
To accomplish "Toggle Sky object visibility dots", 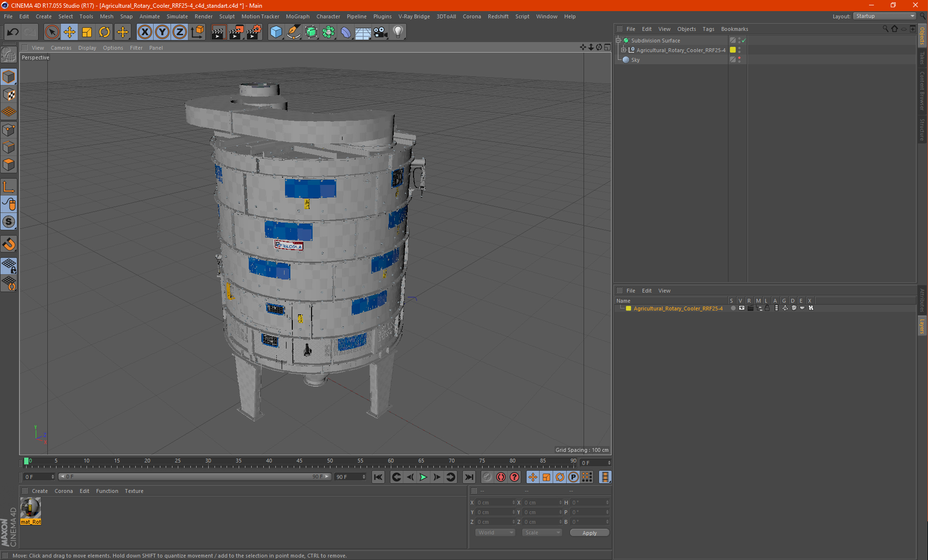I will pyautogui.click(x=739, y=59).
